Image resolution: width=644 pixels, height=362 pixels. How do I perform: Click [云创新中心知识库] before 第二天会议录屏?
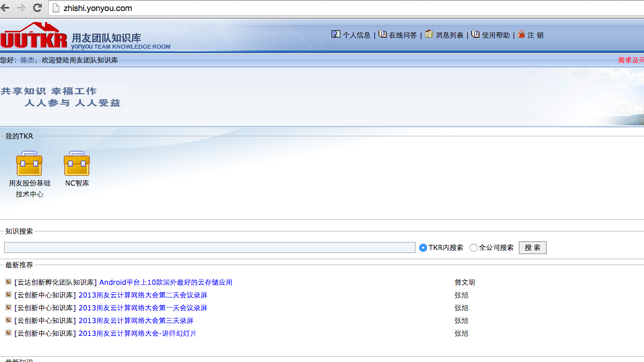click(45, 295)
